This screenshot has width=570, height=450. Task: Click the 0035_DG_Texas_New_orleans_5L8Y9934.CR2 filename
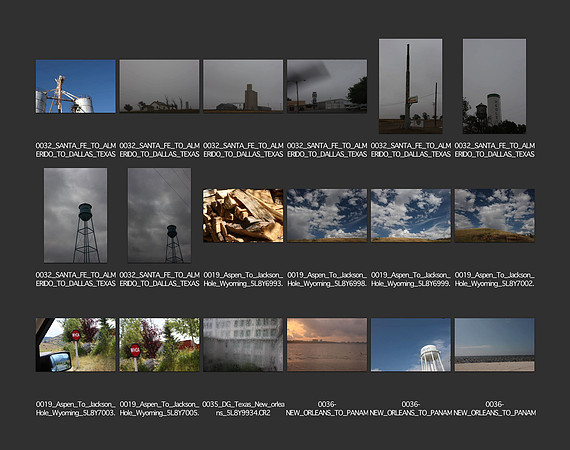click(x=243, y=409)
